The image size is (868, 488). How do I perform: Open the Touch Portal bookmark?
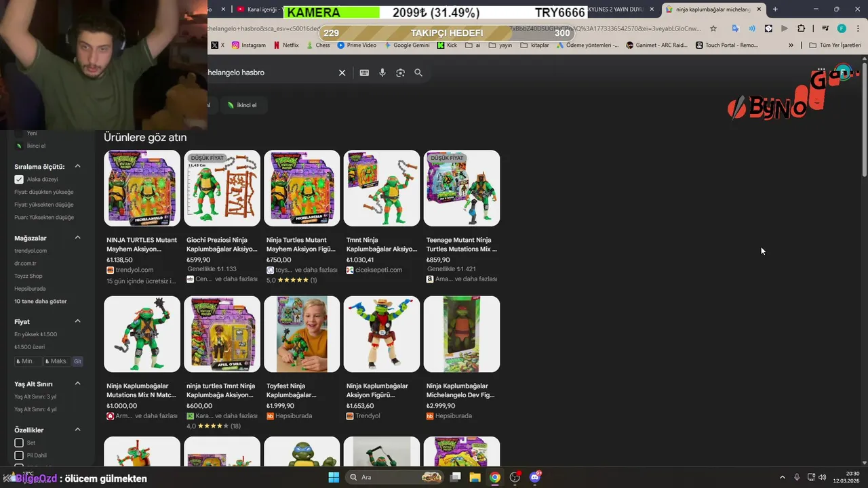pyautogui.click(x=726, y=45)
